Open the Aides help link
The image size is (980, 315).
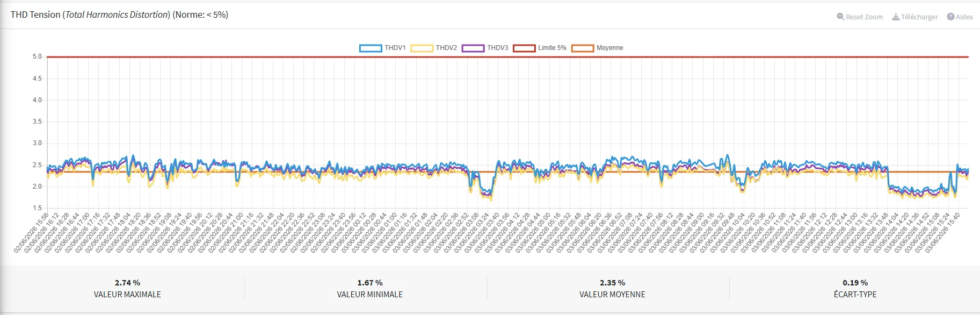[960, 17]
